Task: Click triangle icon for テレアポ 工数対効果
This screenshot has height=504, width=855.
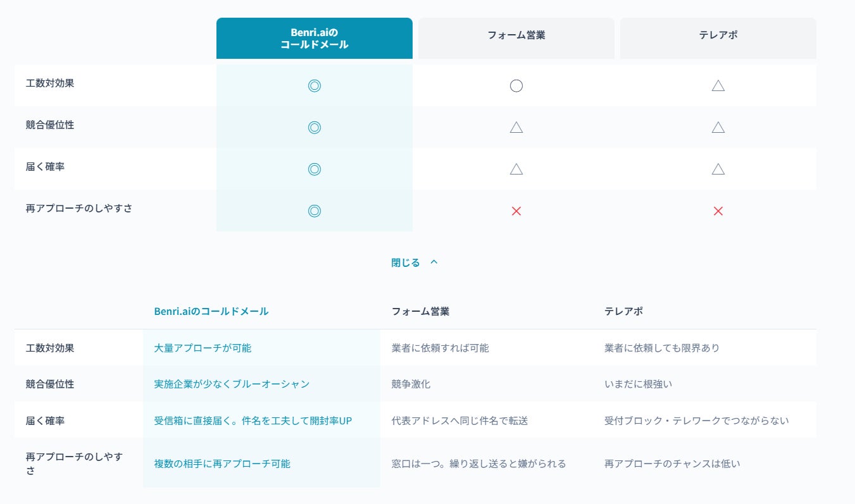Action: pyautogui.click(x=718, y=86)
